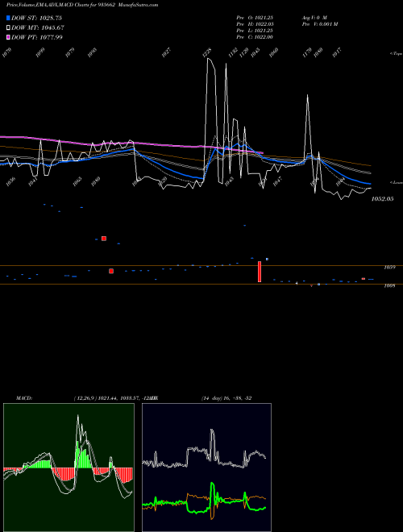403x532 pixels.
Task: Click the tall red volume bar
Action: coord(260,272)
